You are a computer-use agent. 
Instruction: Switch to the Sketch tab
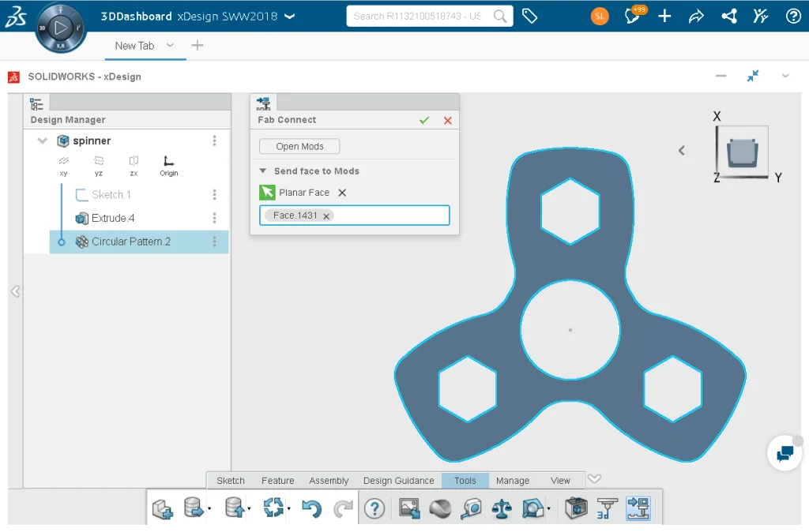230,480
